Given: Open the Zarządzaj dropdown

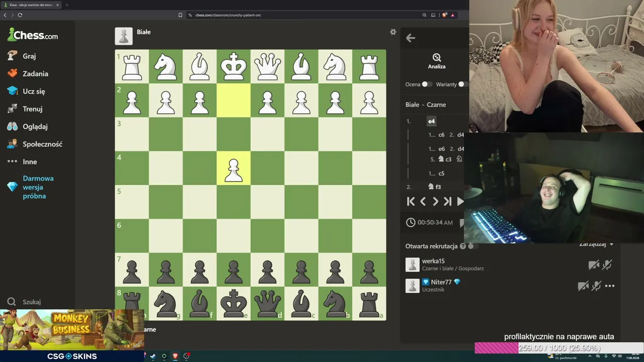Looking at the screenshot, I should 597,244.
